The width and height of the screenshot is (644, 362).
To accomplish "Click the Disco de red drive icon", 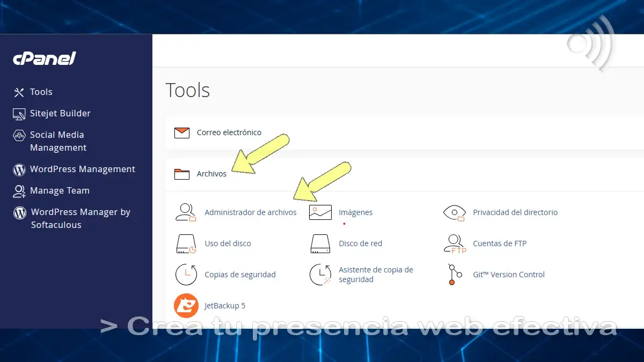I will tap(320, 243).
